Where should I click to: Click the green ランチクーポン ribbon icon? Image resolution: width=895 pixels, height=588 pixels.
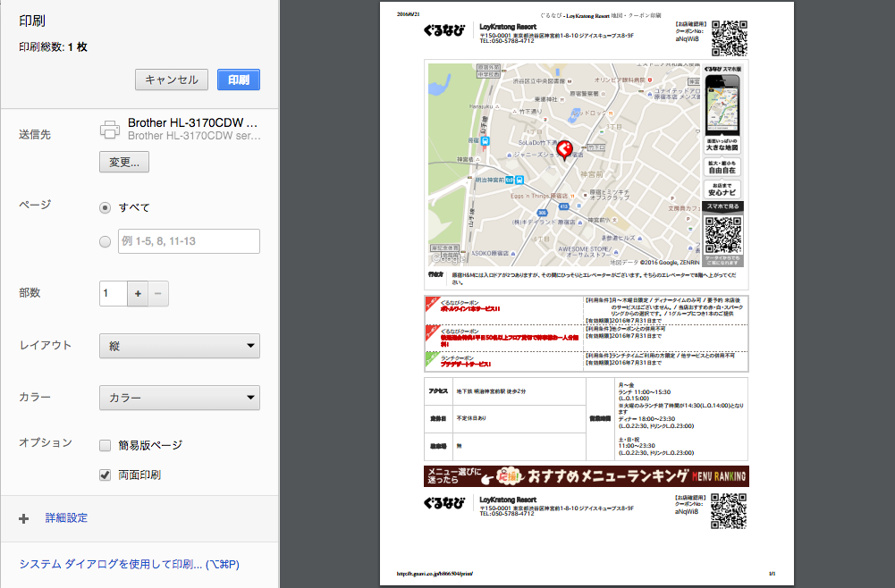tap(432, 358)
